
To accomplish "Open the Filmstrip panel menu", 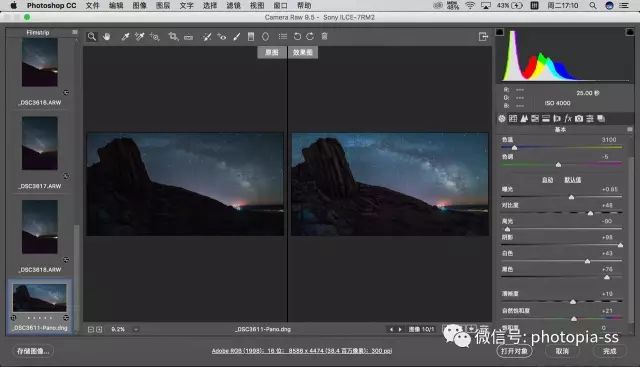I will point(75,32).
